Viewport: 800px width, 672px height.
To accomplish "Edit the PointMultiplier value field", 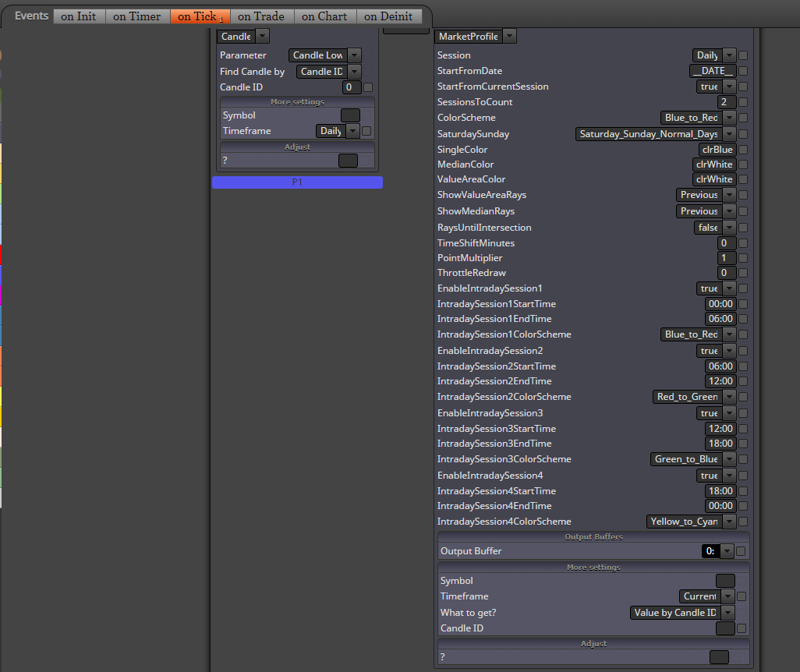I will [x=727, y=258].
